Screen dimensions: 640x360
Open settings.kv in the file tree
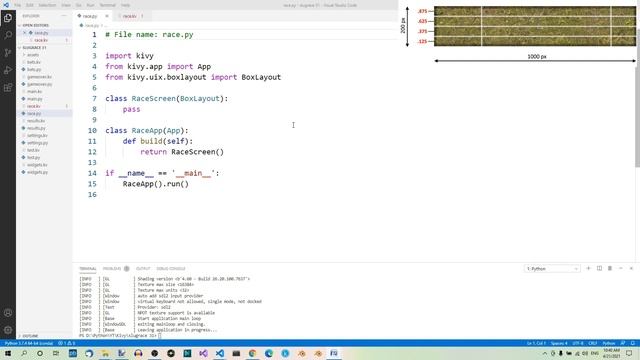coord(37,136)
